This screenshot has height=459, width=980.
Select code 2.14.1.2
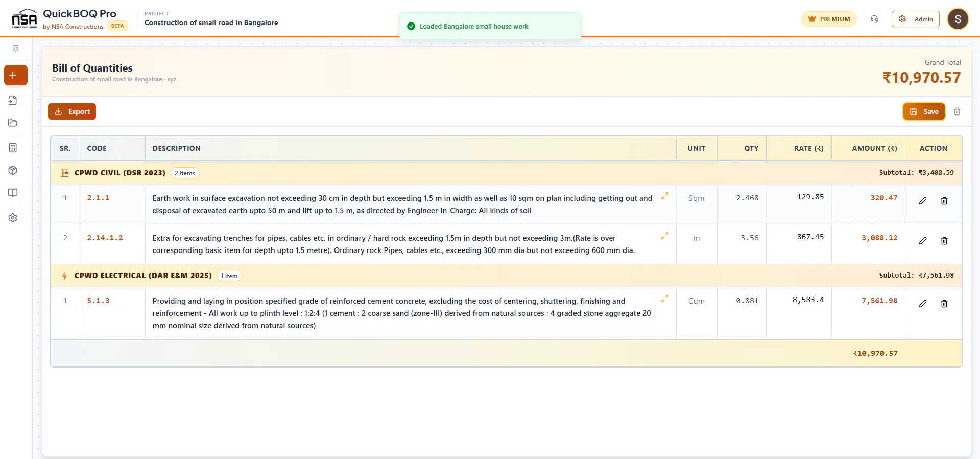[x=105, y=238]
